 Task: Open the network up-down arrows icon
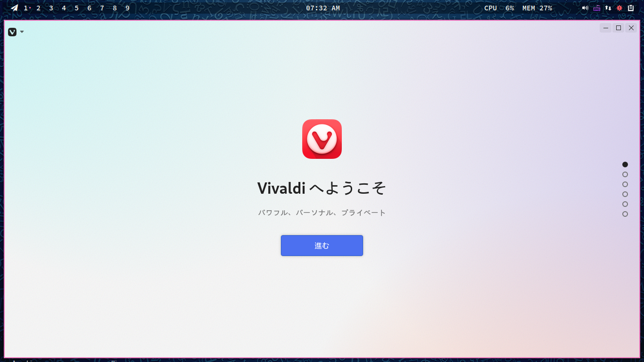coord(608,8)
